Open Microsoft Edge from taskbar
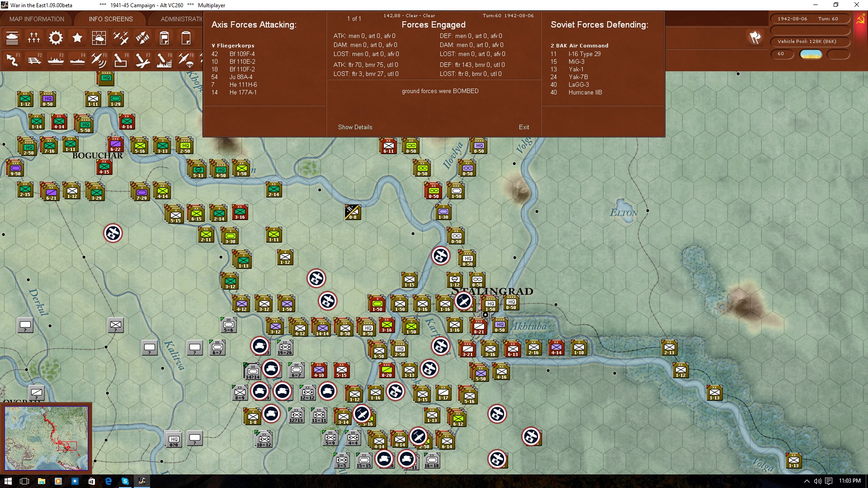This screenshot has width=868, height=488. coord(108,481)
